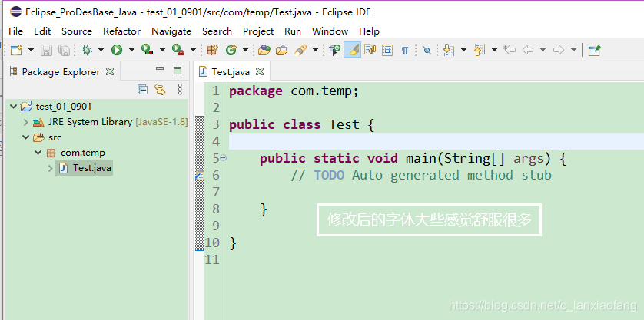Toggle Block Selection Mode
The height and width of the screenshot is (320, 644).
pyautogui.click(x=387, y=50)
